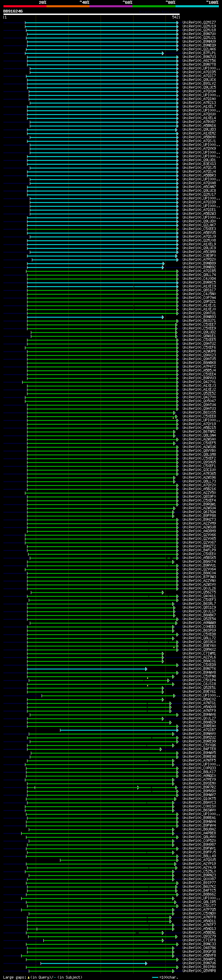Select hit label UniRef100_Q9LUD3

pos(199,130)
